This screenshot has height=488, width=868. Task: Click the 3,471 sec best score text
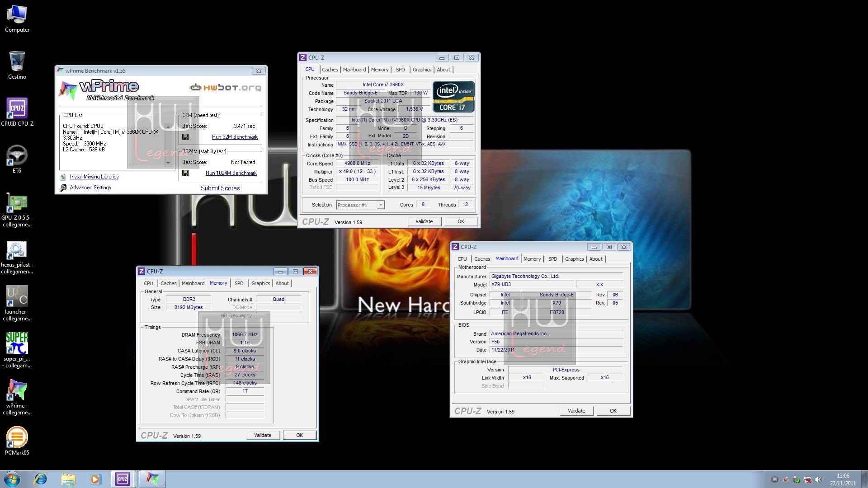coord(245,126)
